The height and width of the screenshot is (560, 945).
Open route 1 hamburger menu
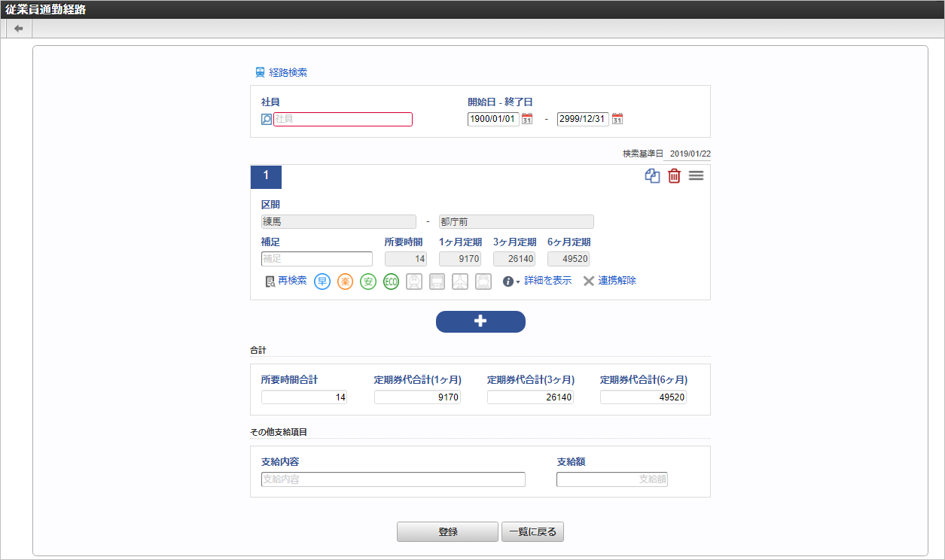click(697, 175)
